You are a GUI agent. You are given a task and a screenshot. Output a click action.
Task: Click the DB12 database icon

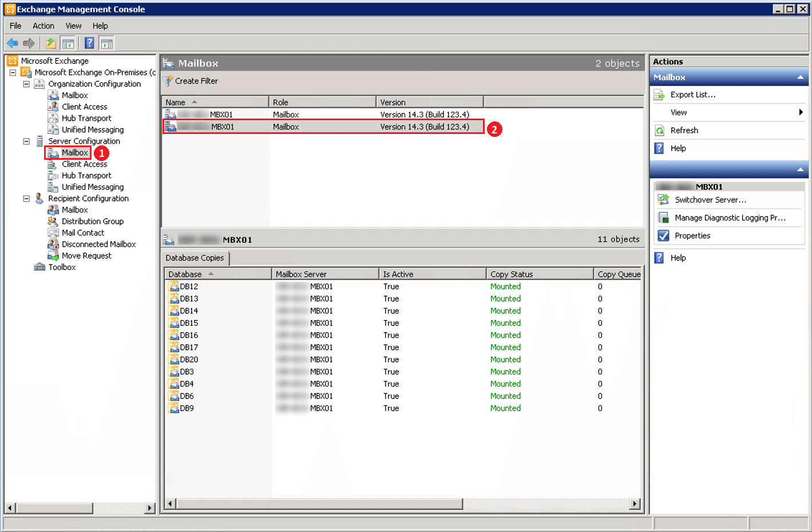[x=173, y=286]
